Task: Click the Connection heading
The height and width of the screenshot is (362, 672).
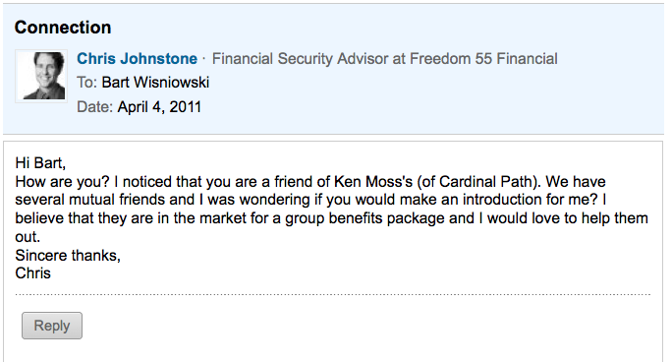Action: tap(63, 27)
